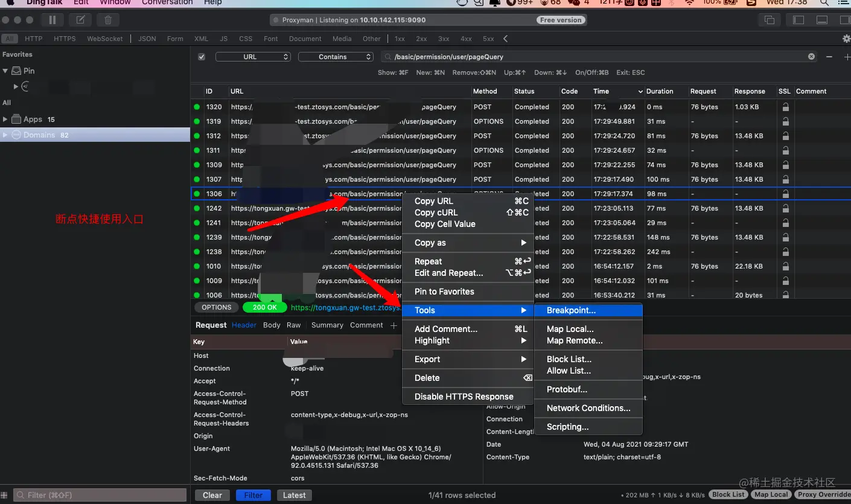The width and height of the screenshot is (851, 504).
Task: Toggle the left sidebar layout icon
Action: coord(798,20)
